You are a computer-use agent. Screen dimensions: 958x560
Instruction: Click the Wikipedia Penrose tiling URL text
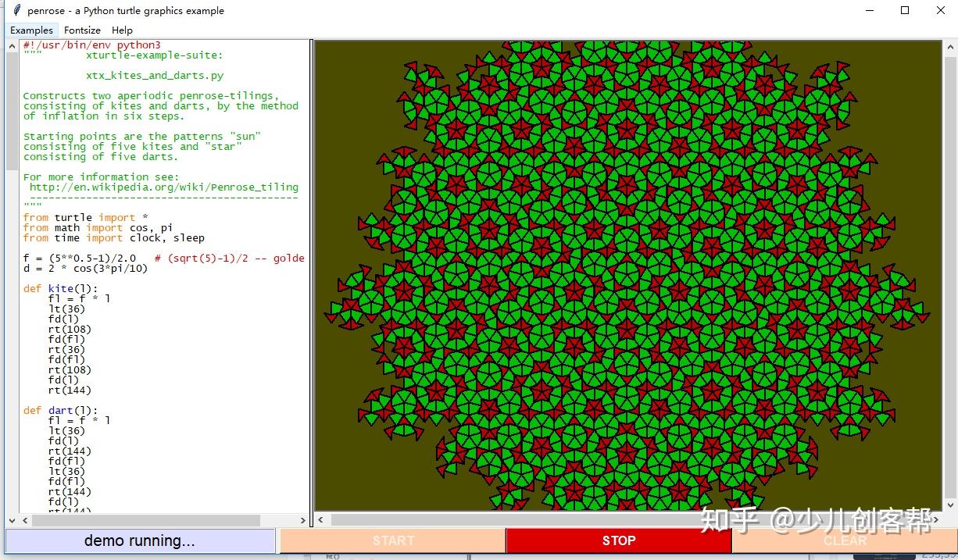tap(164, 187)
